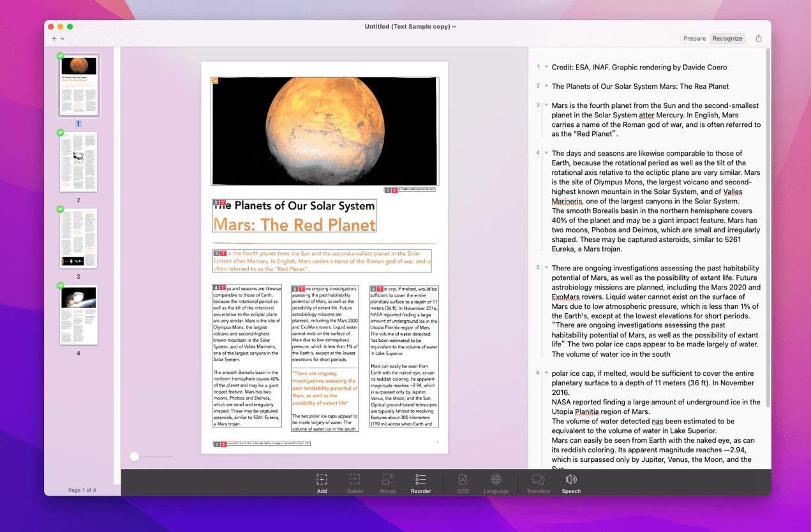The image size is (811, 532).
Task: Click the Delete region icon
Action: pos(355,480)
